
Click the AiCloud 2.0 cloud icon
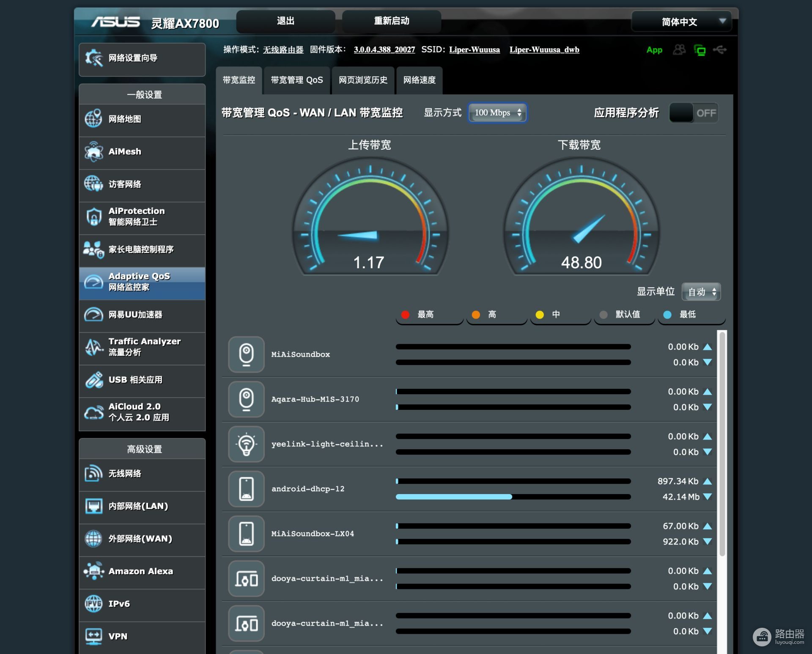coord(93,412)
